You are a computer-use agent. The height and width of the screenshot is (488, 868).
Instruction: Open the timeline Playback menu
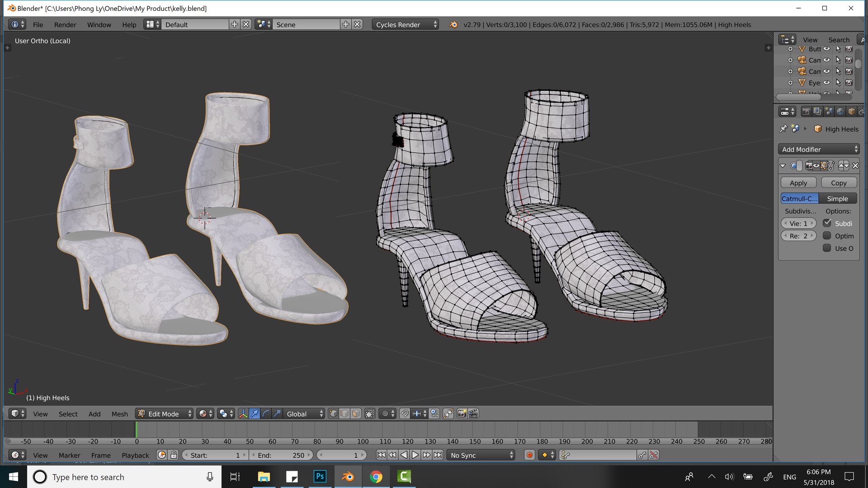tap(135, 455)
